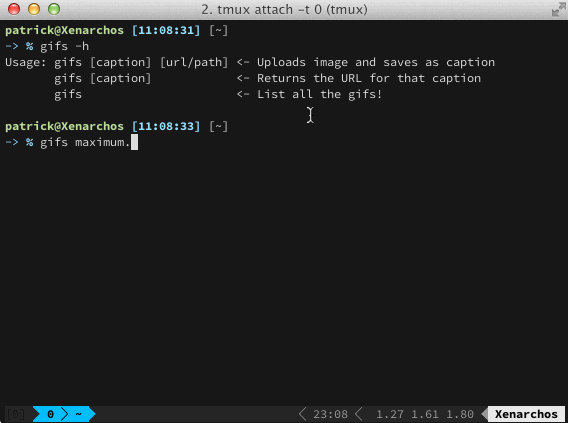Screen dimensions: 568x423
Task: Click the fullscreen arrows icon in title bar
Action: pos(558,10)
